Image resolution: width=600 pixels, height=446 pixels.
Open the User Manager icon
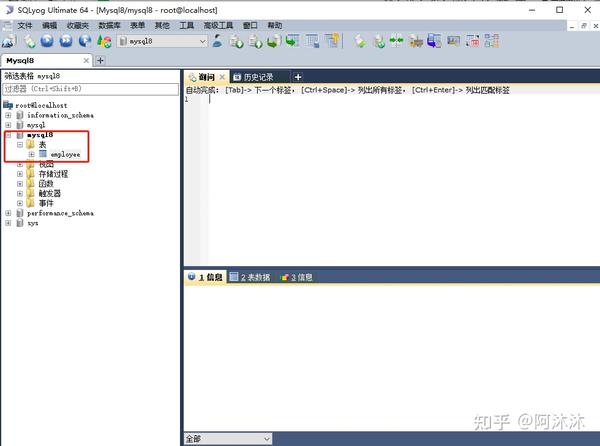click(217, 41)
